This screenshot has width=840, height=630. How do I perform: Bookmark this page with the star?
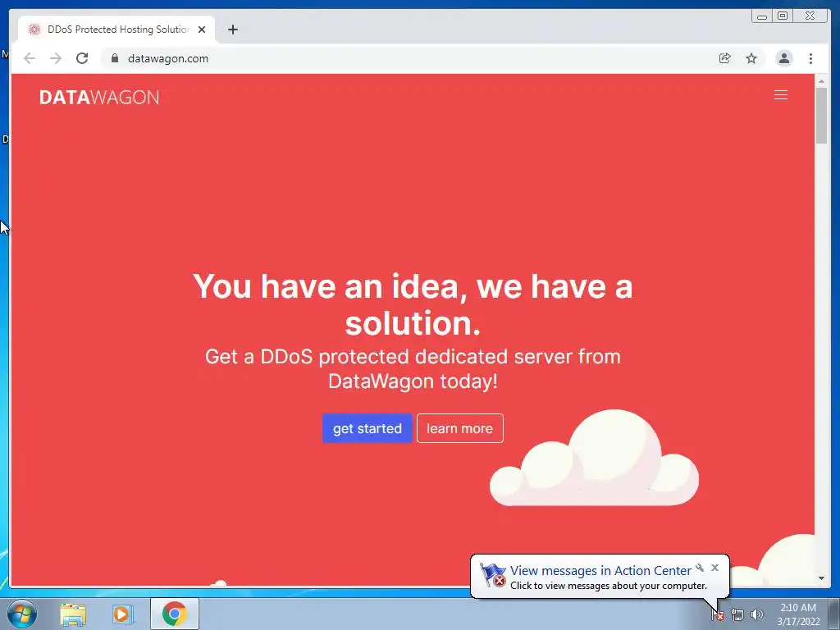pos(751,58)
